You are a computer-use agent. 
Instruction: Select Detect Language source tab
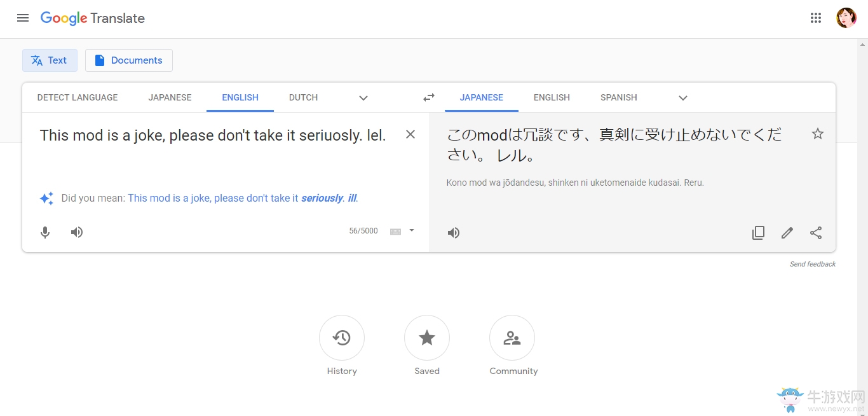point(78,97)
